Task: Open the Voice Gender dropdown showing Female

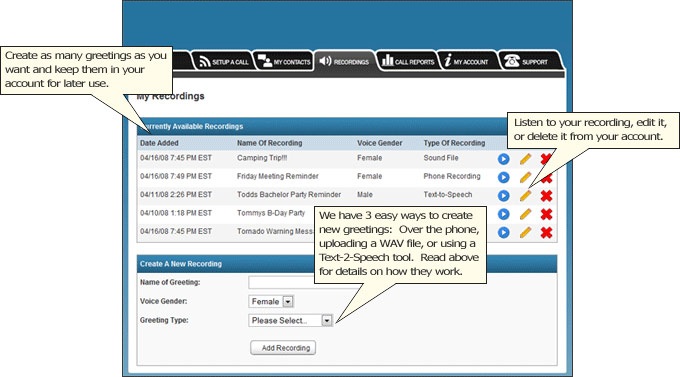Action: coord(271,302)
